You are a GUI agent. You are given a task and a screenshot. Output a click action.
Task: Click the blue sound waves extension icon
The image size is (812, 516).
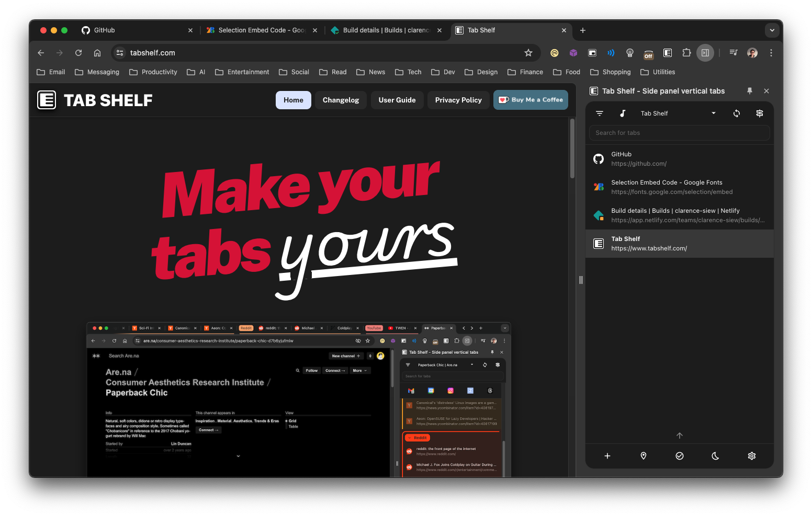(x=611, y=53)
